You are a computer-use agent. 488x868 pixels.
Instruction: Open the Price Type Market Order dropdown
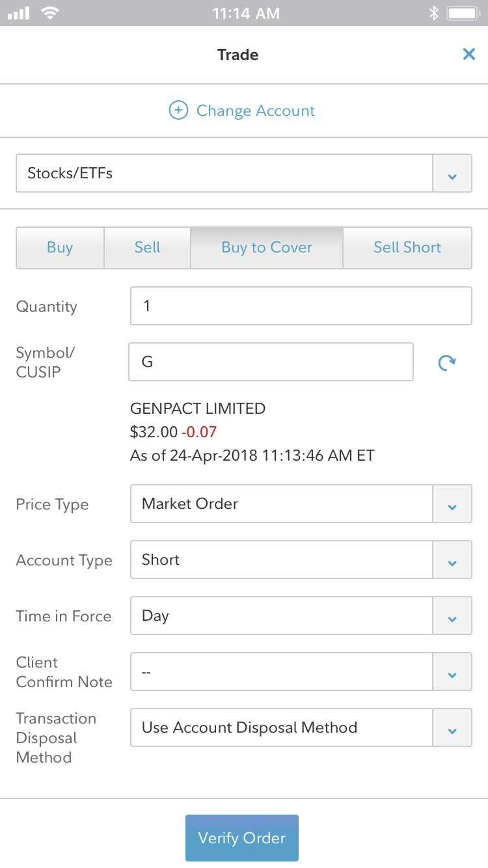coord(452,504)
